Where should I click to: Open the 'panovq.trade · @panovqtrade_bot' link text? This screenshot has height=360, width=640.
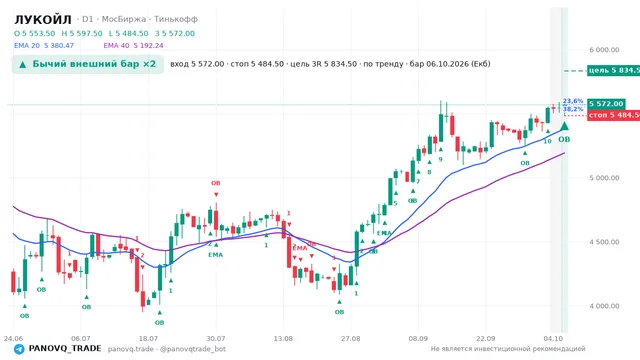click(167, 349)
